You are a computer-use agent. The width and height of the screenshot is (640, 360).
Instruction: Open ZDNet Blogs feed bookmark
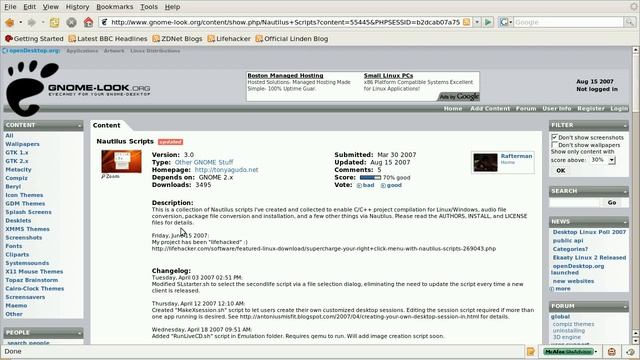(x=177, y=39)
